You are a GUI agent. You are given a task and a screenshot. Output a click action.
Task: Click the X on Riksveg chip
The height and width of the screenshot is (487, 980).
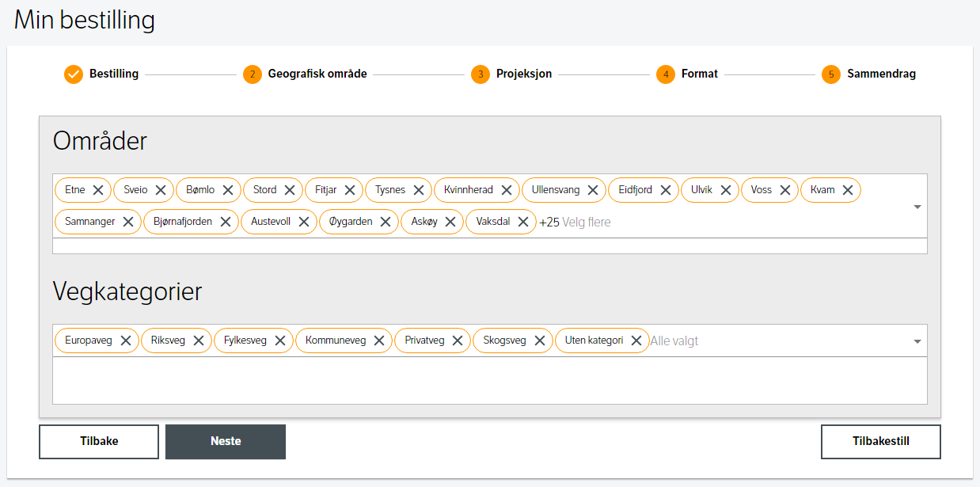point(198,341)
